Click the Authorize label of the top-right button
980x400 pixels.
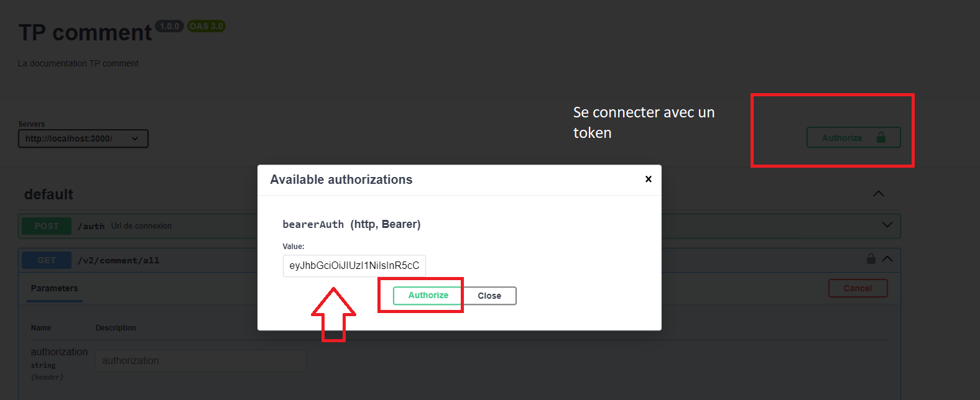(842, 138)
